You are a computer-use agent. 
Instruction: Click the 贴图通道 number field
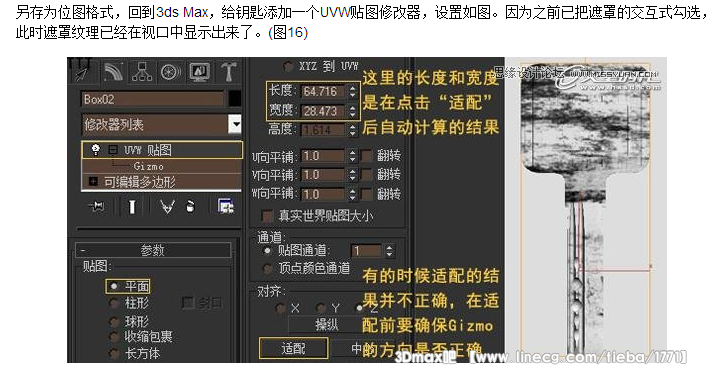coord(366,250)
